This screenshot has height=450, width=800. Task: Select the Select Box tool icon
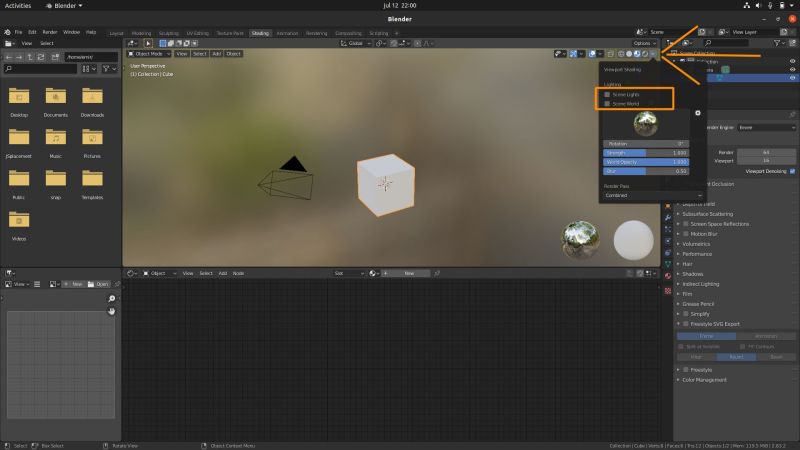(x=147, y=43)
